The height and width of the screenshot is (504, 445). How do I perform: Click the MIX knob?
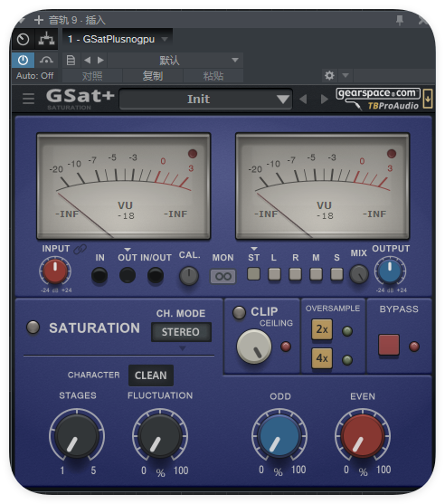click(359, 274)
